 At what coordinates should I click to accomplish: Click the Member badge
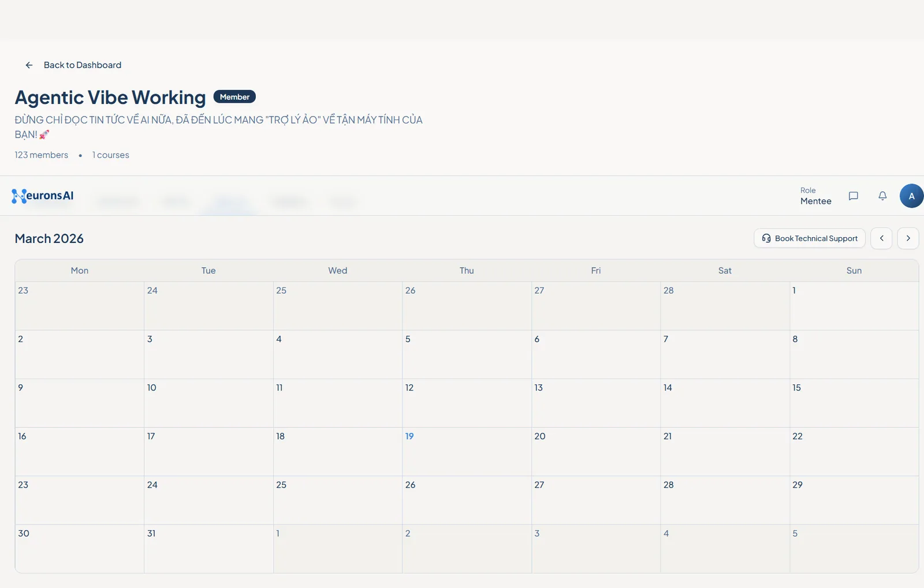pos(234,97)
